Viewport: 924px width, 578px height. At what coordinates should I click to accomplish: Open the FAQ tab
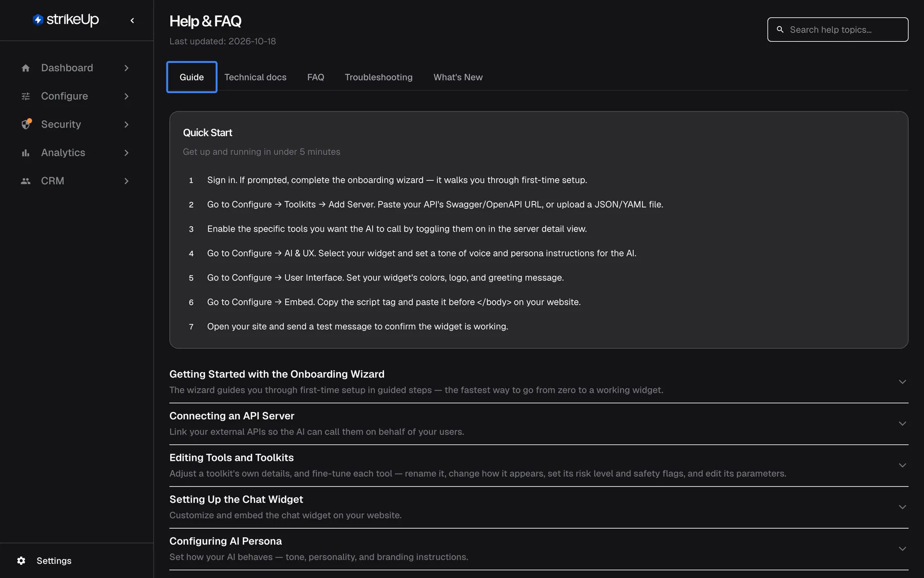(x=316, y=77)
